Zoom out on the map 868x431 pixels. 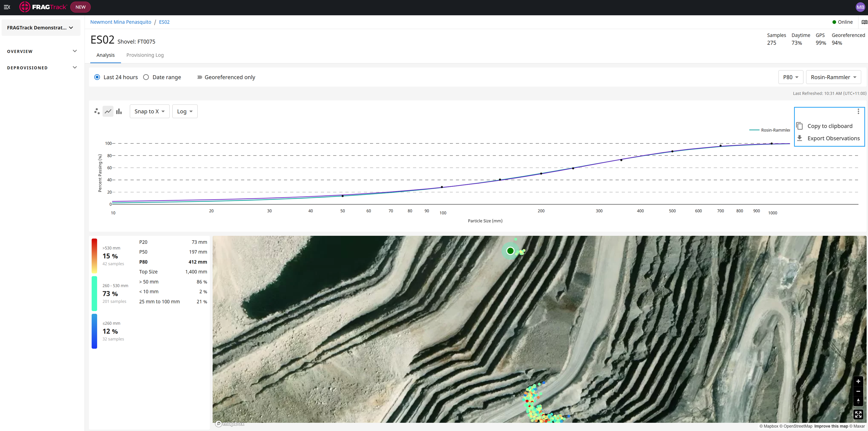pos(858,391)
